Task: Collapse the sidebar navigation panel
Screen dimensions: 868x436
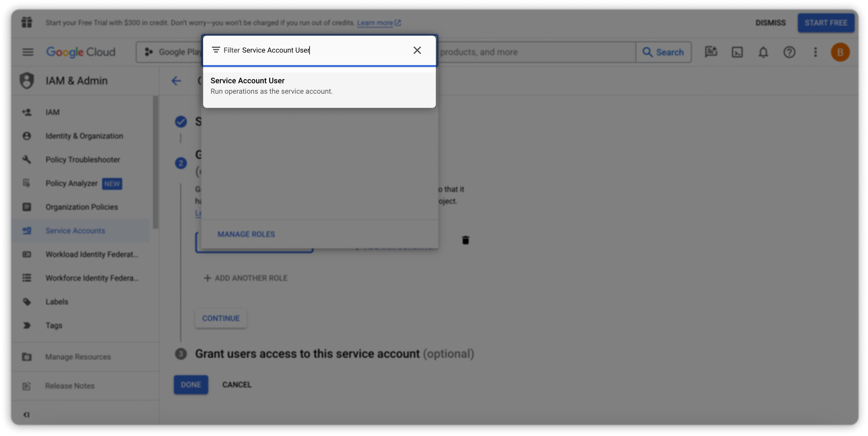Action: (26, 415)
